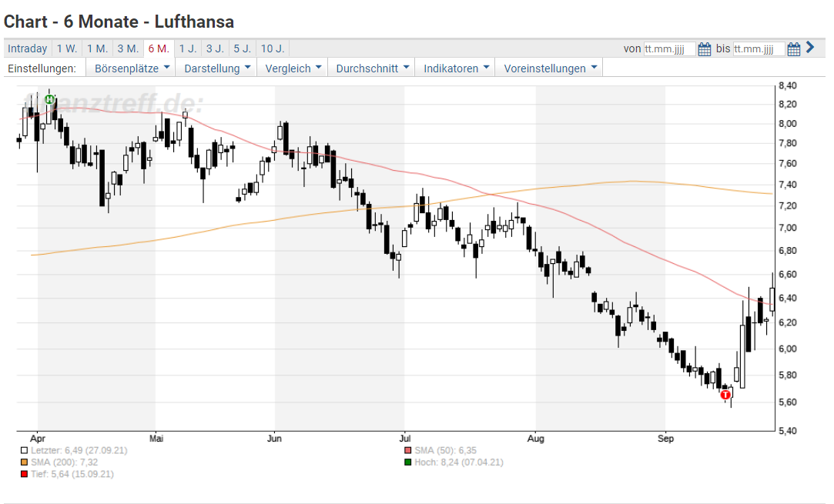The height and width of the screenshot is (504, 834).
Task: Click the 'Einstellungen:' label
Action: [x=42, y=68]
